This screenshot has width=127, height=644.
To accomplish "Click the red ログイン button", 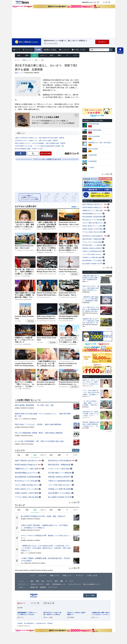I will (102, 42).
